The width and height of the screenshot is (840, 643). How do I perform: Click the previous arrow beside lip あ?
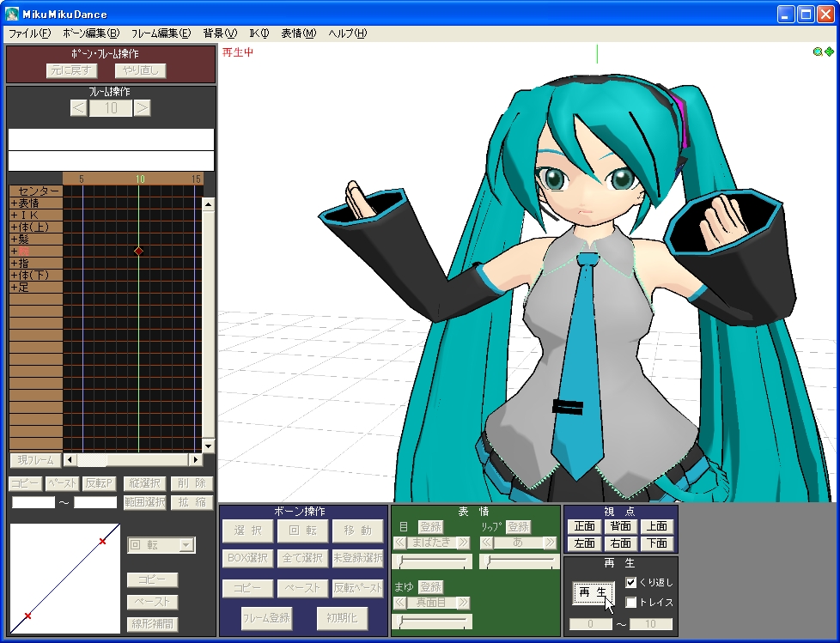486,543
